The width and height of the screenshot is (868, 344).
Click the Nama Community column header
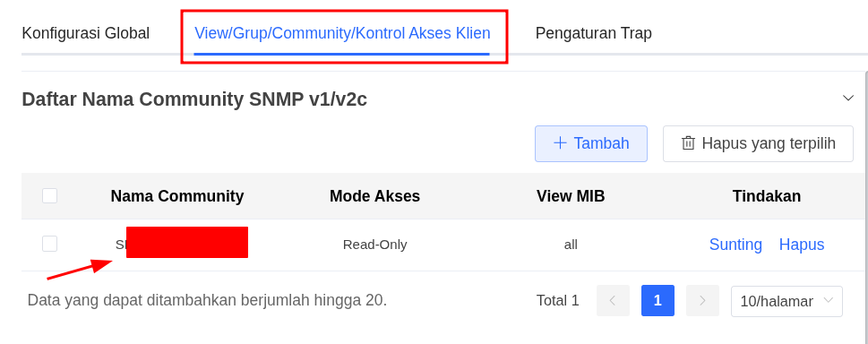(x=177, y=196)
